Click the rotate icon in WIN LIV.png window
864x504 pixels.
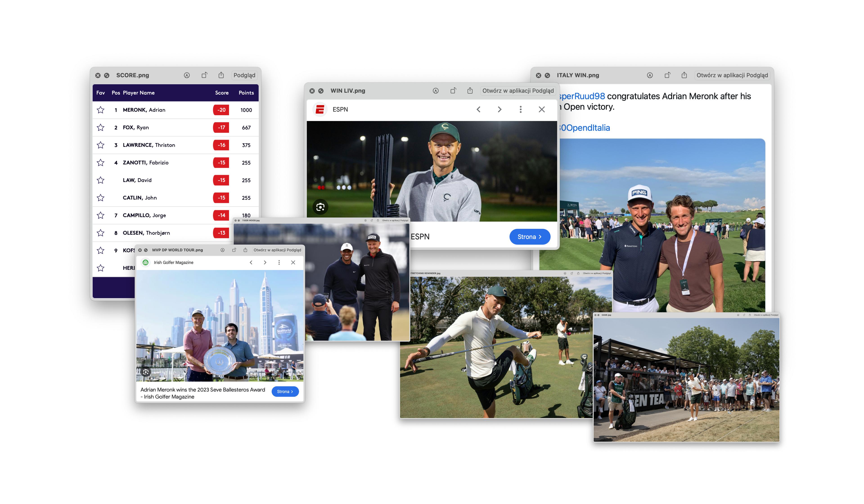tap(453, 90)
